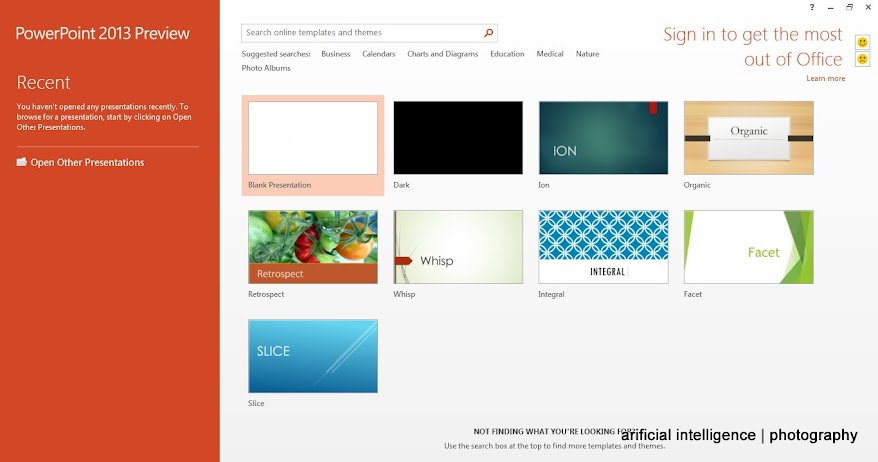This screenshot has width=878, height=462.
Task: Click the Integral caption below thumbnail
Action: [x=551, y=294]
